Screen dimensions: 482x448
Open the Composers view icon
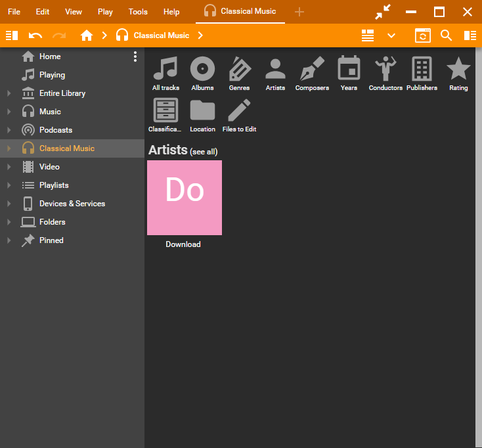[312, 68]
